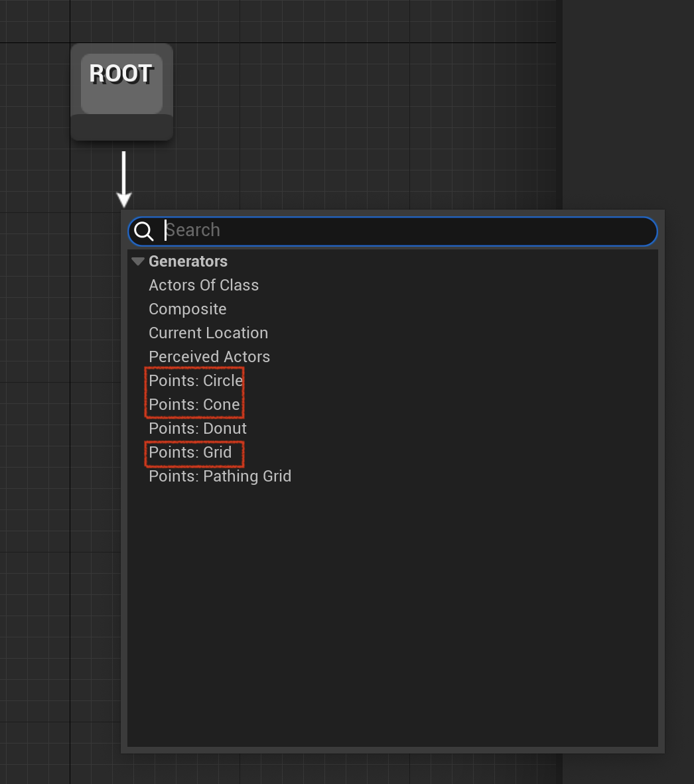Screen dimensions: 694x784
Task: Click the magnifying glass search icon
Action: [x=143, y=231]
